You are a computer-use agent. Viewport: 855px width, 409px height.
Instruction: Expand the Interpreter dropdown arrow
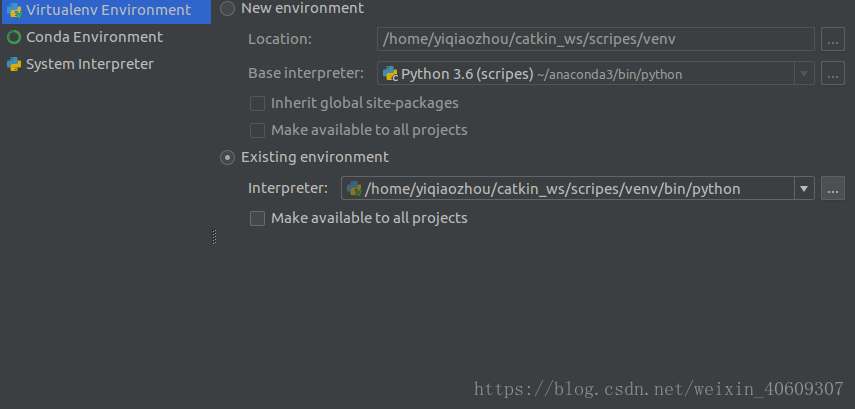[804, 188]
